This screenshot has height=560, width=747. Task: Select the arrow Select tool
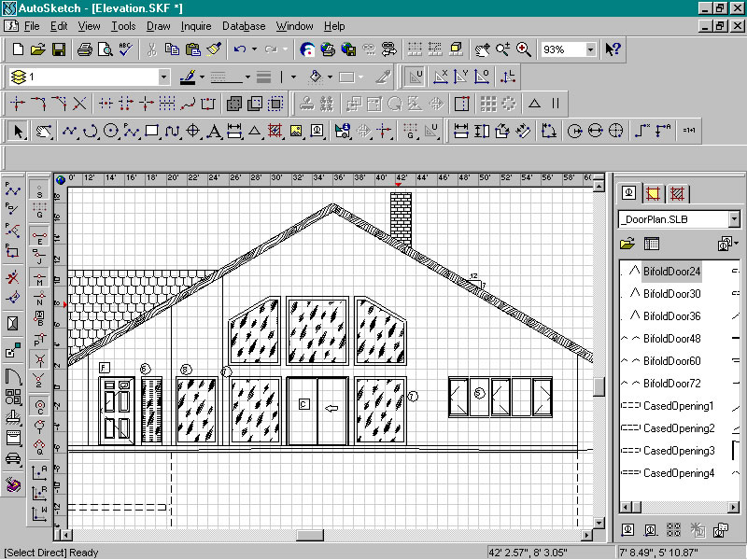point(18,131)
